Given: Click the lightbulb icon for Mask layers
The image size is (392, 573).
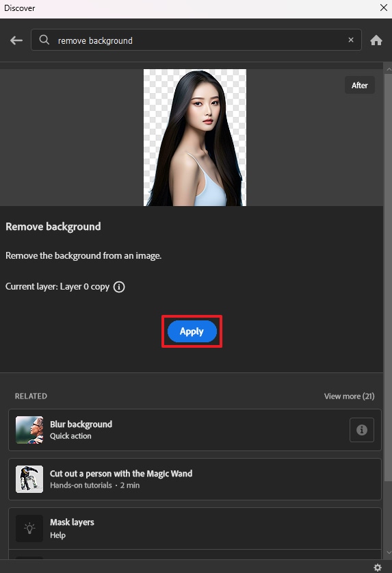Looking at the screenshot, I should tap(29, 529).
